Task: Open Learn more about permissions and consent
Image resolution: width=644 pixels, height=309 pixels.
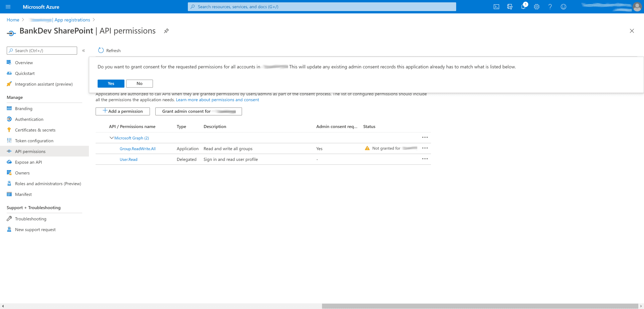Action: [217, 100]
